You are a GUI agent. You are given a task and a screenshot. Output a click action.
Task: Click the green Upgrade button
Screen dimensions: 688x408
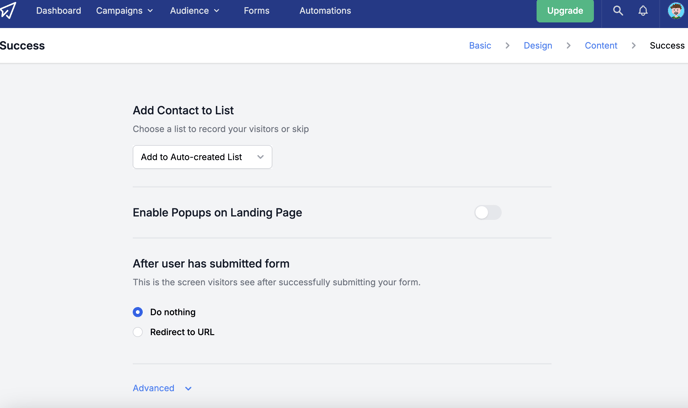[565, 11]
